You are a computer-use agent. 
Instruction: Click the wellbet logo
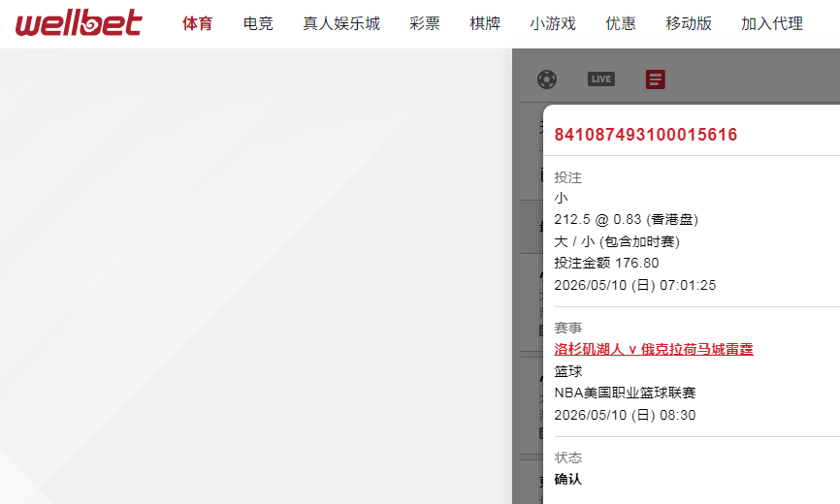pos(79,22)
